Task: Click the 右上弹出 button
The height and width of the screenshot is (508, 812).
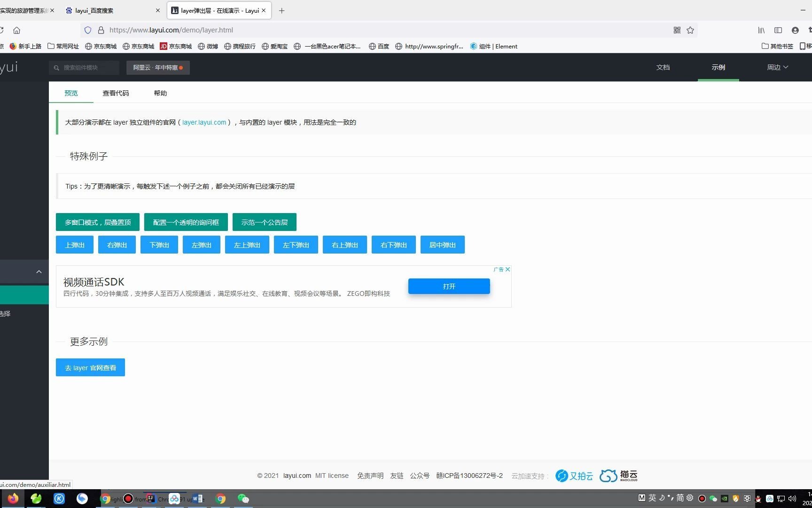Action: click(345, 245)
